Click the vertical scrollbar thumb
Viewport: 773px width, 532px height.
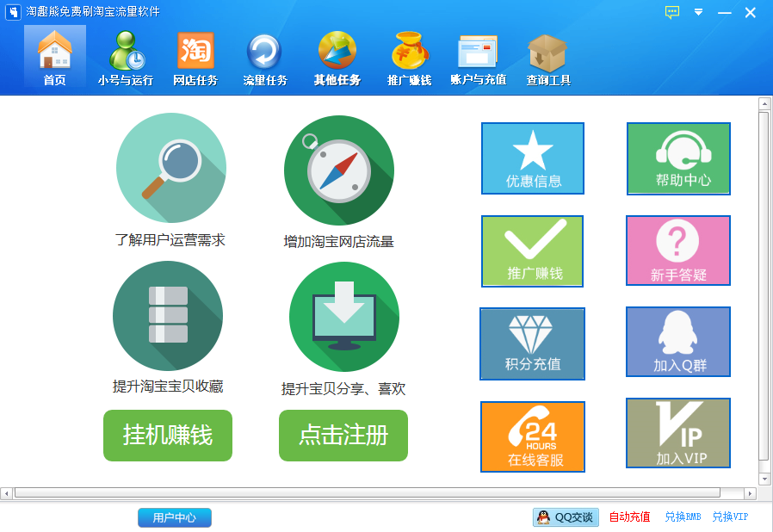tap(764, 286)
